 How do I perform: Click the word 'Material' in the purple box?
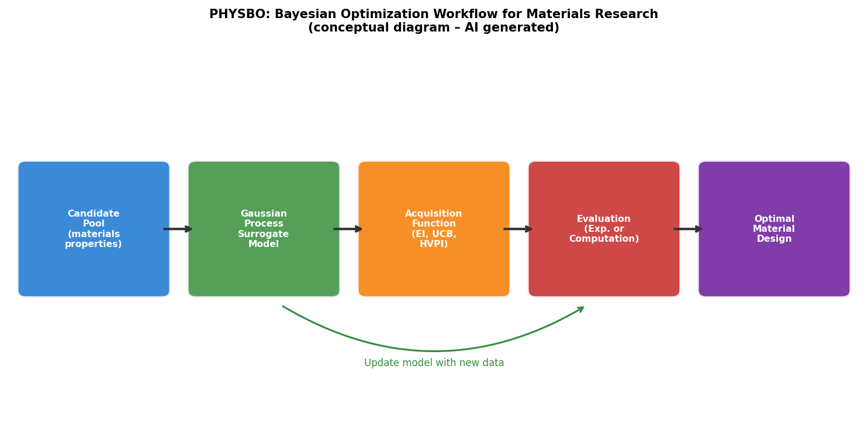pyautogui.click(x=774, y=229)
